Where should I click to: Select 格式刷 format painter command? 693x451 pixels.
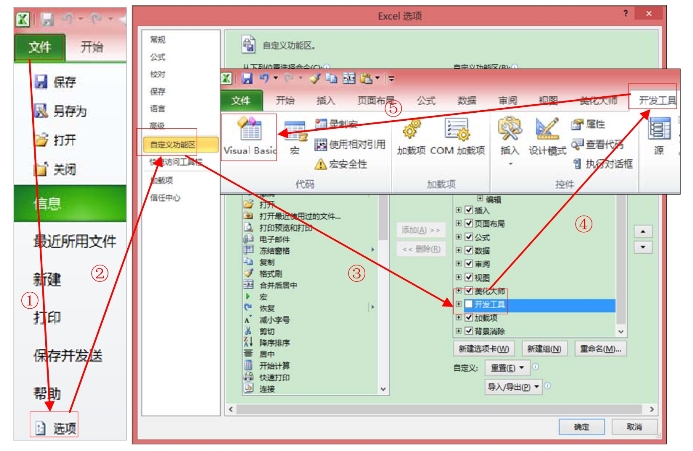pyautogui.click(x=263, y=274)
